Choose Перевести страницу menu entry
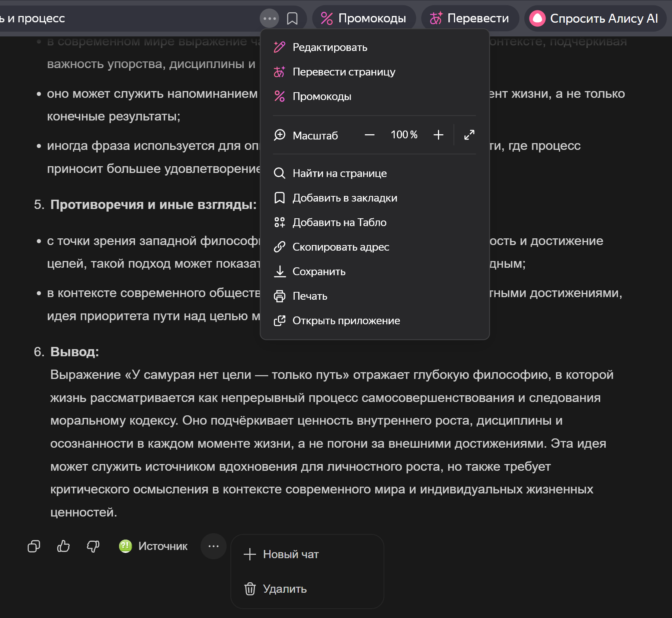Screen dimensions: 672x618 [343, 72]
